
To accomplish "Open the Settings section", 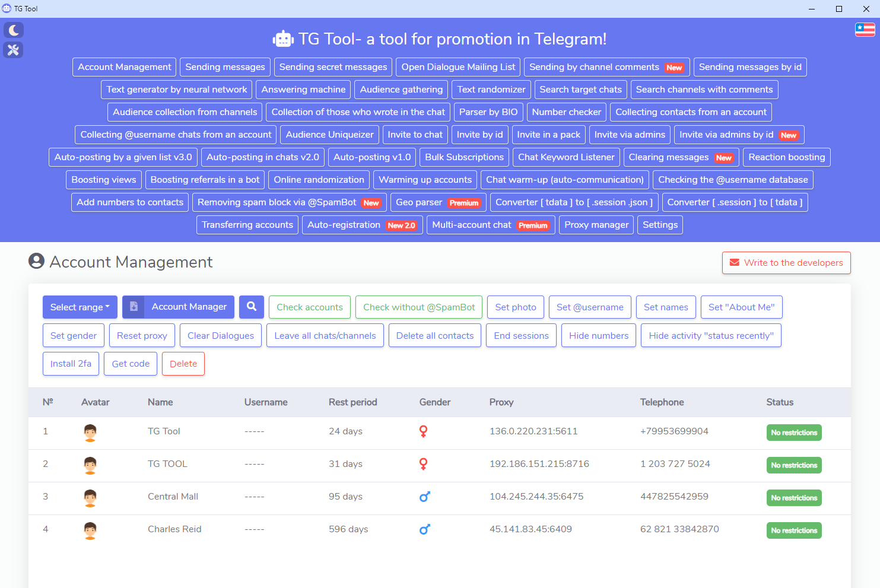I will (660, 225).
